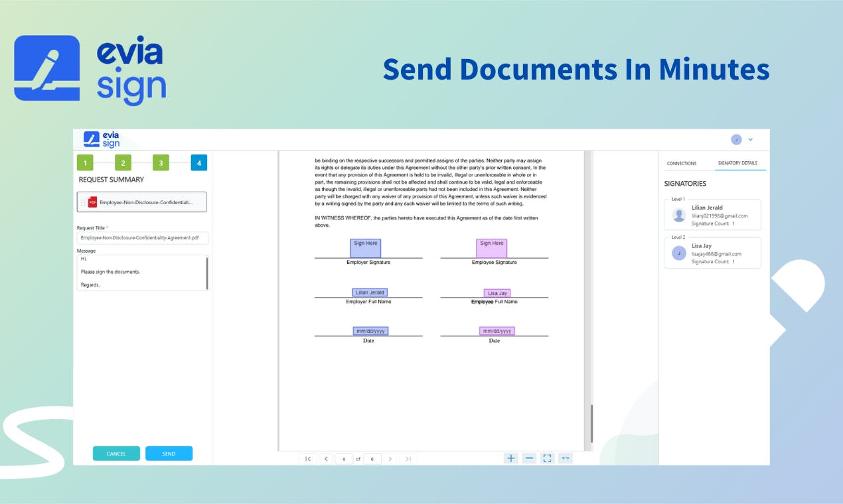Click the REQUEST SUMMARY heading
The image size is (843, 504).
point(111,180)
